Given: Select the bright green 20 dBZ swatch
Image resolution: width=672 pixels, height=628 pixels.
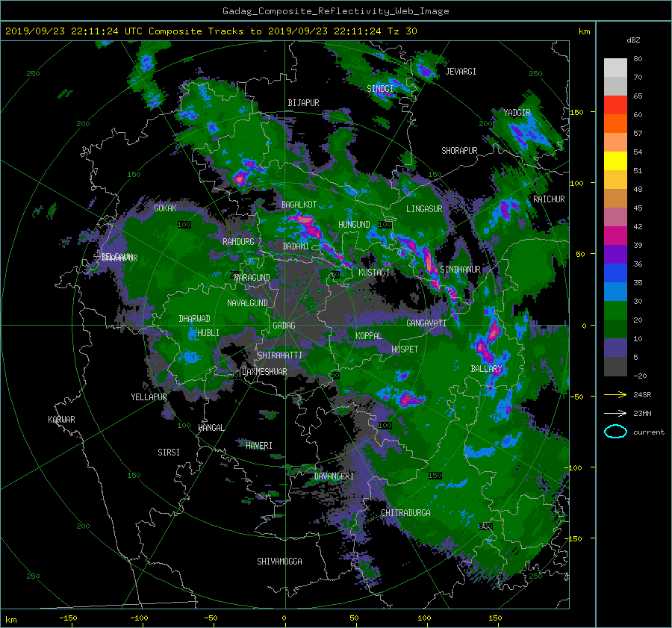Looking at the screenshot, I should click(x=615, y=311).
